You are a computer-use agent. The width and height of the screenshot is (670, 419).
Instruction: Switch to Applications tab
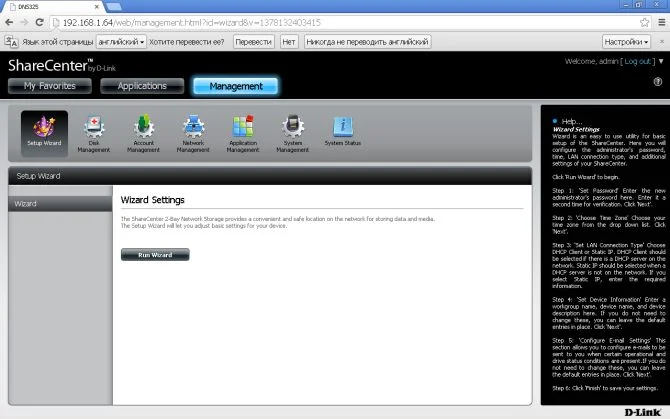click(142, 86)
